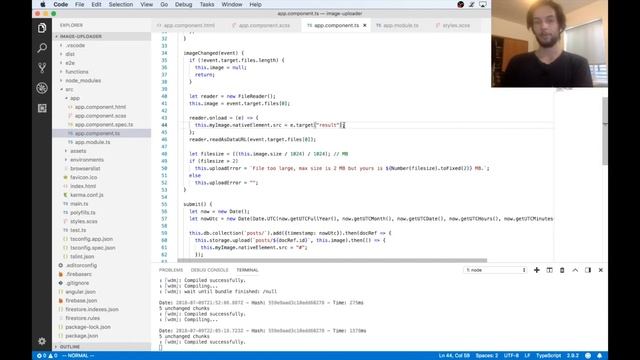Expand the environments folder
The image size is (640, 360).
coord(101,160)
